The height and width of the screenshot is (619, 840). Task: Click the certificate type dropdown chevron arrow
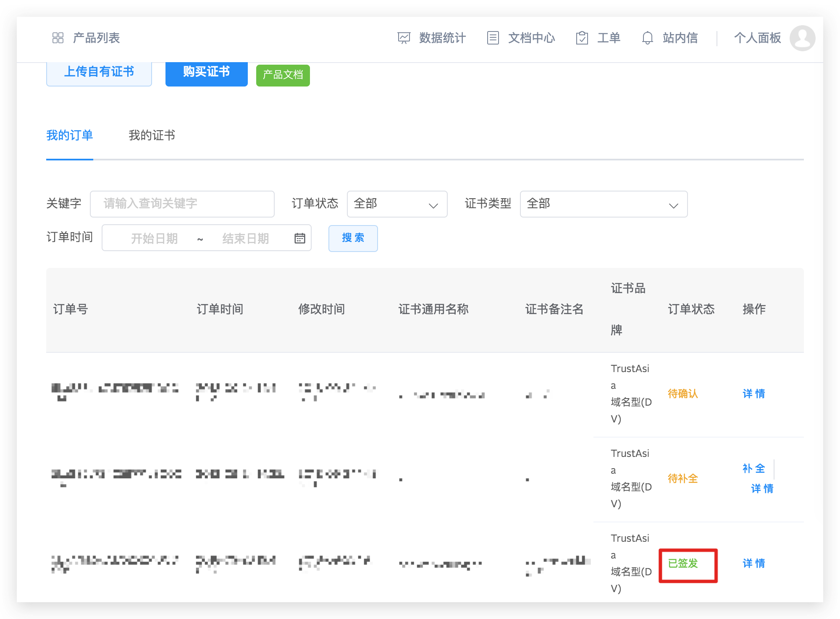673,205
